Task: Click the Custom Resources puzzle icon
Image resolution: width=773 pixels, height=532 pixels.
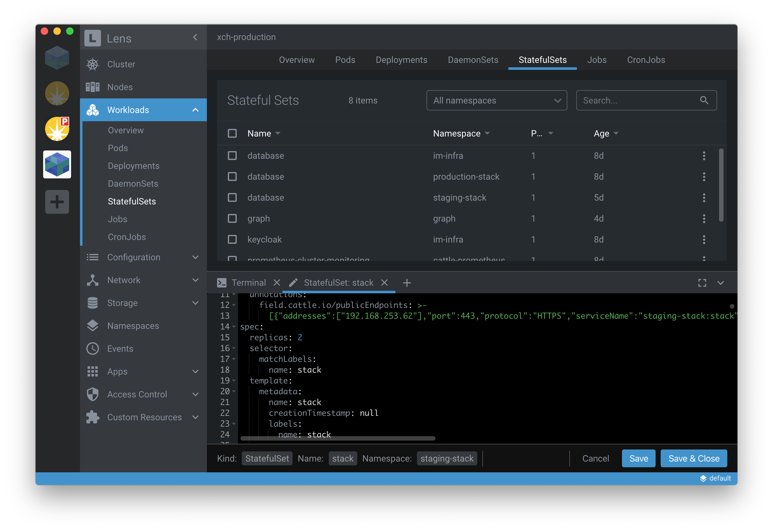Action: 93,417
